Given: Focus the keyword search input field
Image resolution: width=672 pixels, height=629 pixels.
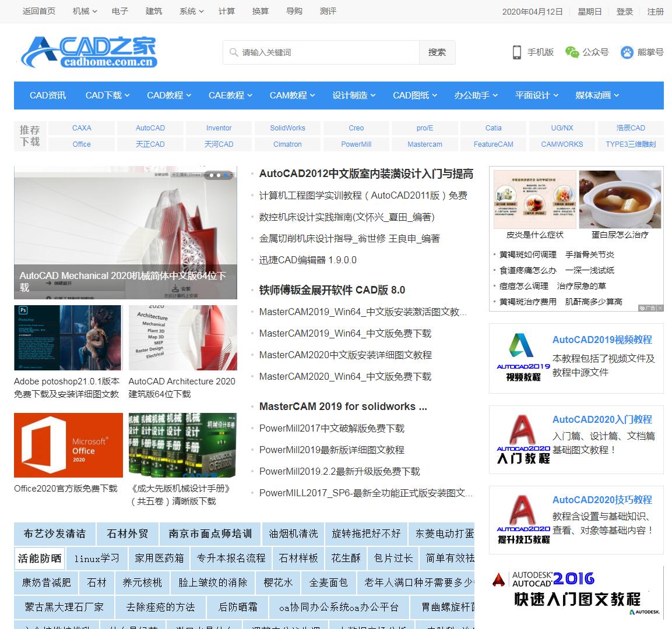Looking at the screenshot, I should [321, 52].
